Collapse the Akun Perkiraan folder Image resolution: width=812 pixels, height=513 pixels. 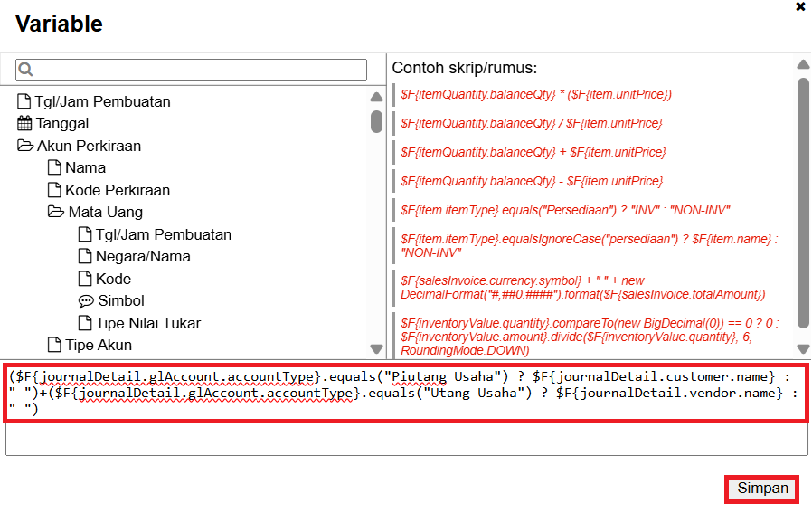point(24,147)
